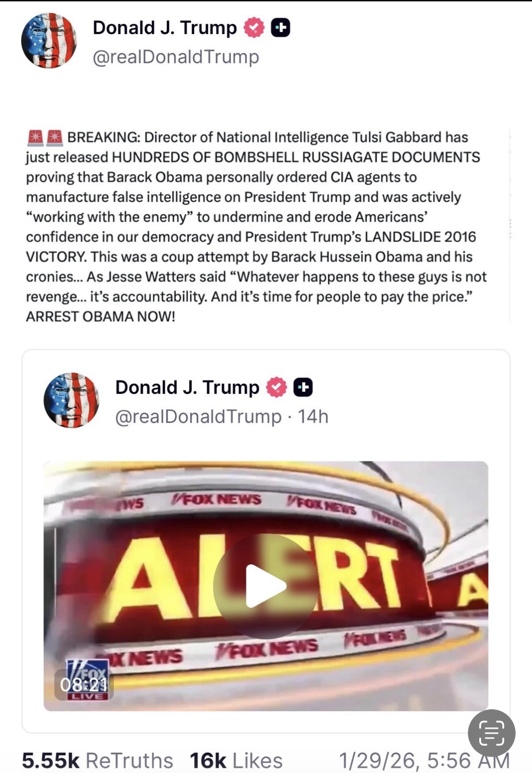The image size is (532, 773).
Task: Click the top Donald J. Trump display name
Action: tap(165, 28)
